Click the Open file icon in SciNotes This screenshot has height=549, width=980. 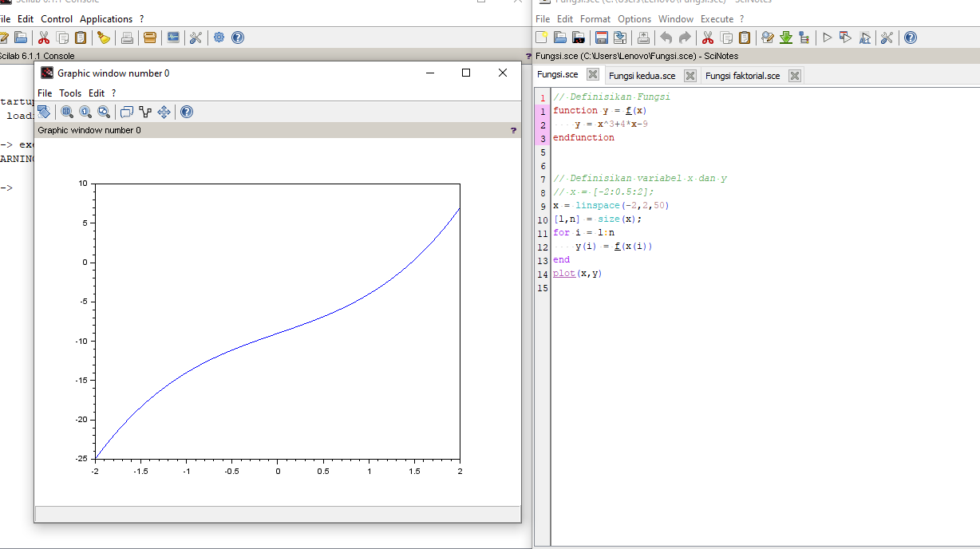pyautogui.click(x=560, y=38)
